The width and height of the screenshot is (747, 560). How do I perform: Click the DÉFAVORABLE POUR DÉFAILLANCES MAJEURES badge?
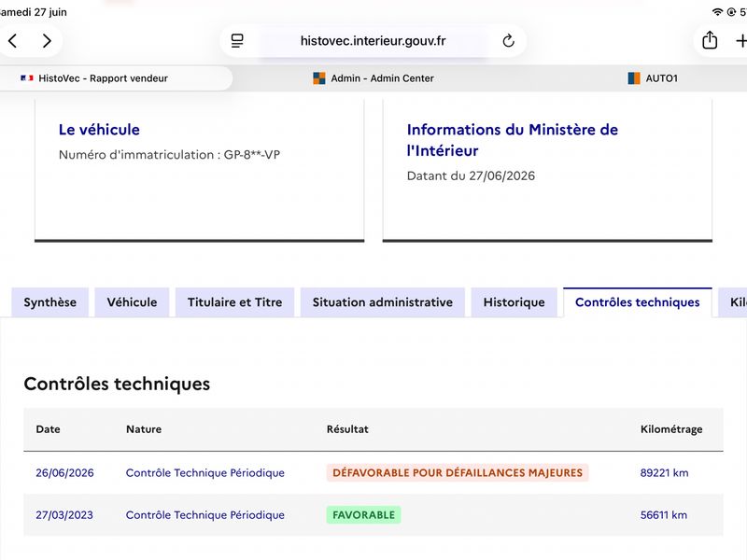[x=458, y=473]
